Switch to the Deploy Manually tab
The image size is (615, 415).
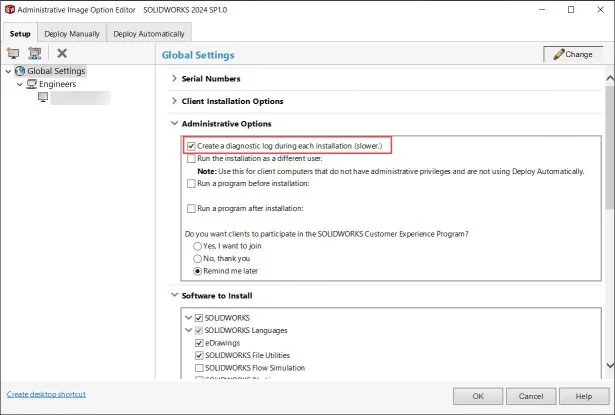pyautogui.click(x=69, y=33)
